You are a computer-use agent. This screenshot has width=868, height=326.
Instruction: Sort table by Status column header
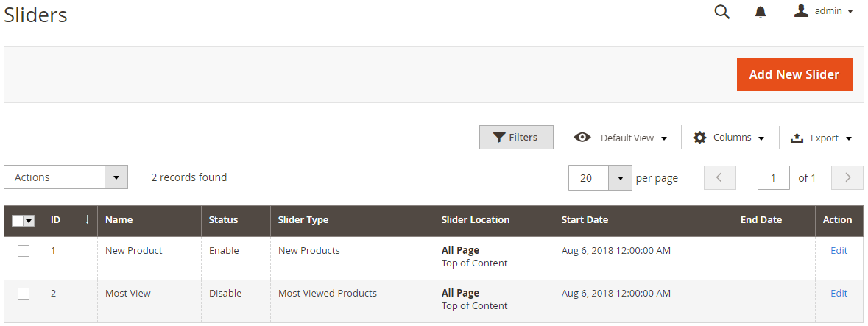click(224, 220)
